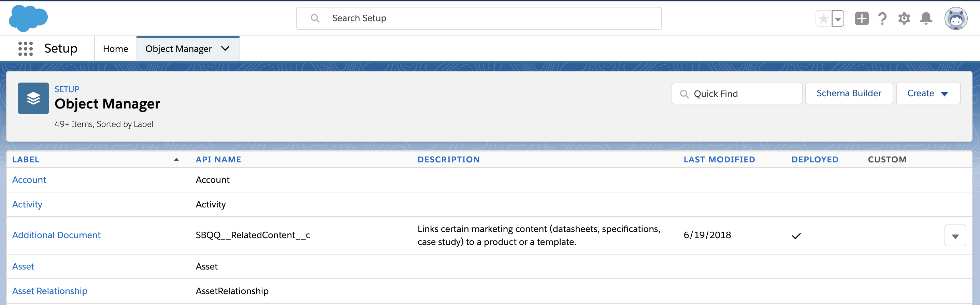
Task: Expand the Object Manager tab chevron
Action: coord(225,48)
